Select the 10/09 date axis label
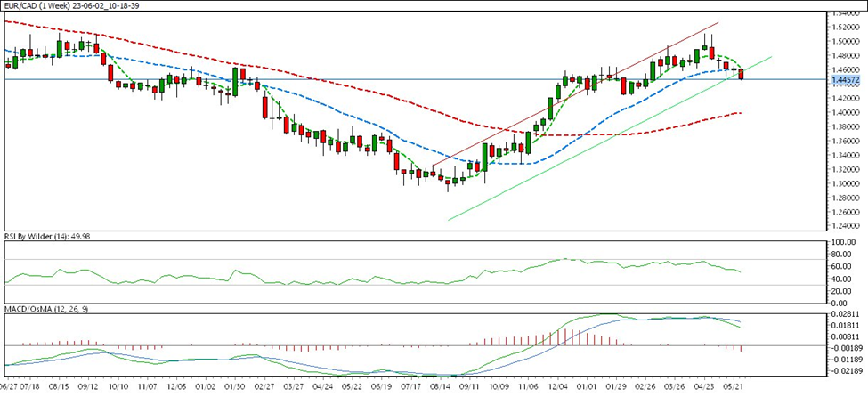The height and width of the screenshot is (405, 868). point(499,385)
